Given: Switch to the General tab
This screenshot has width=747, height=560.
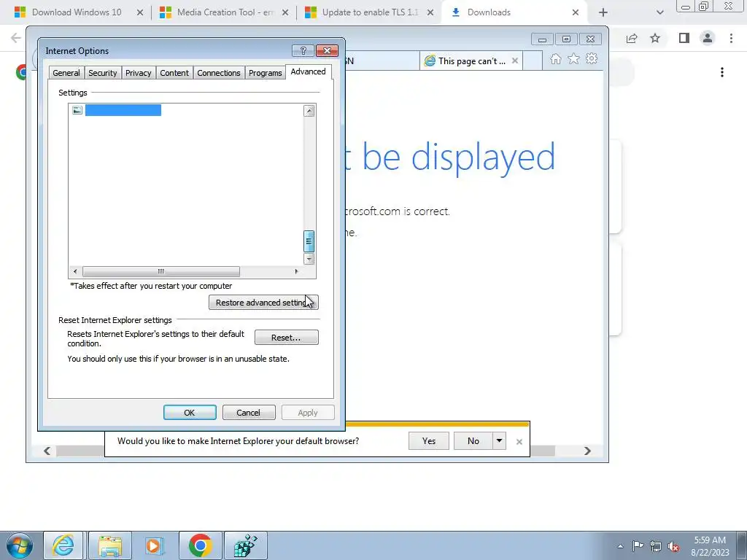Looking at the screenshot, I should pyautogui.click(x=66, y=73).
